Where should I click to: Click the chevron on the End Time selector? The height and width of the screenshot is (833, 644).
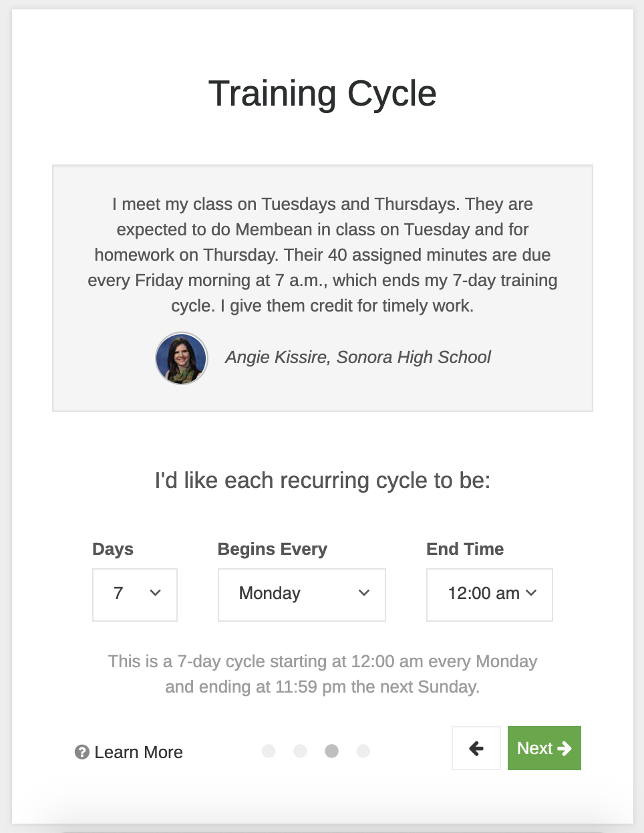(x=532, y=592)
